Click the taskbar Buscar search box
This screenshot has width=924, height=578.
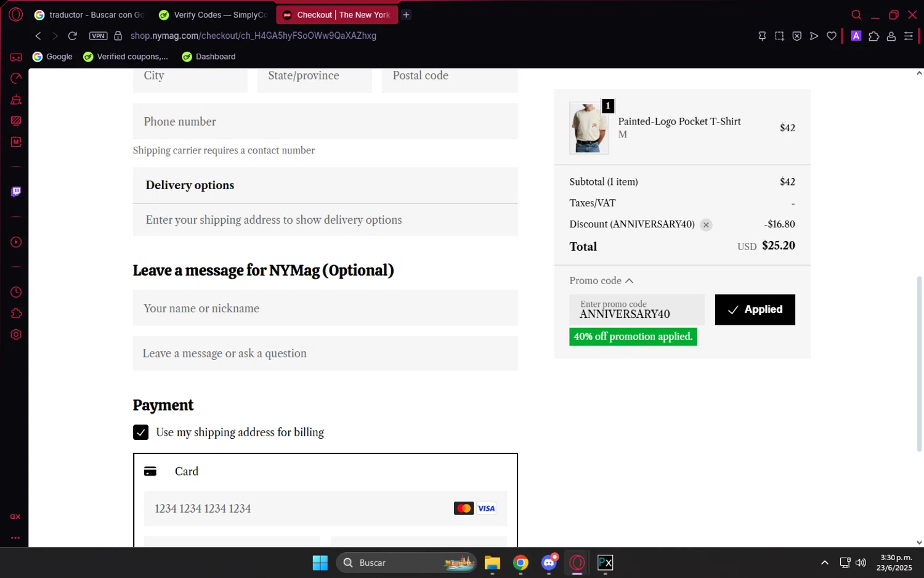coord(407,563)
